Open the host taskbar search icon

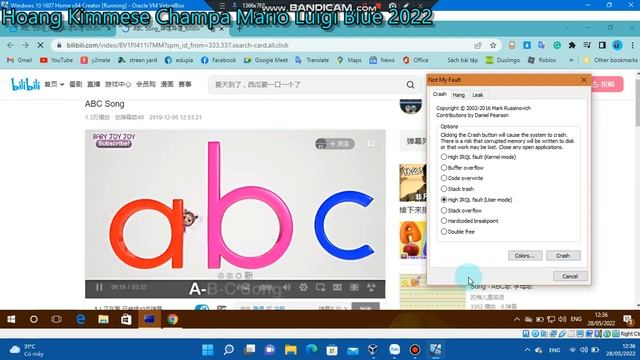point(229,350)
